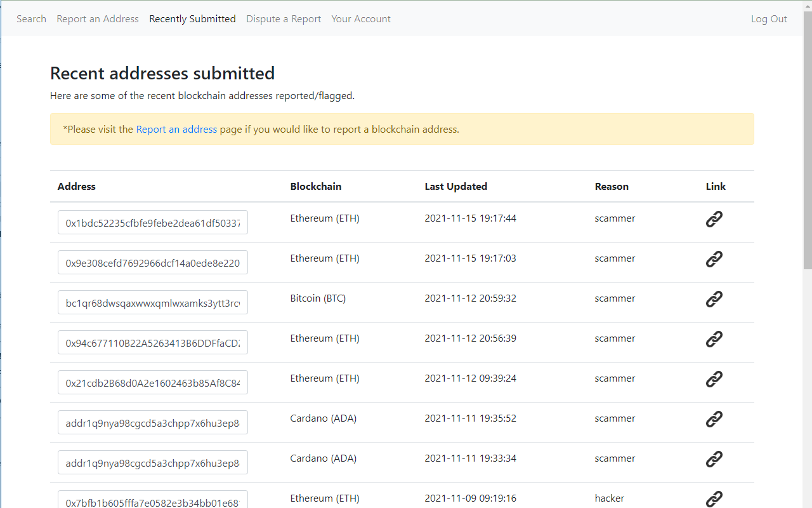Open link icon for hacker row

click(x=714, y=499)
